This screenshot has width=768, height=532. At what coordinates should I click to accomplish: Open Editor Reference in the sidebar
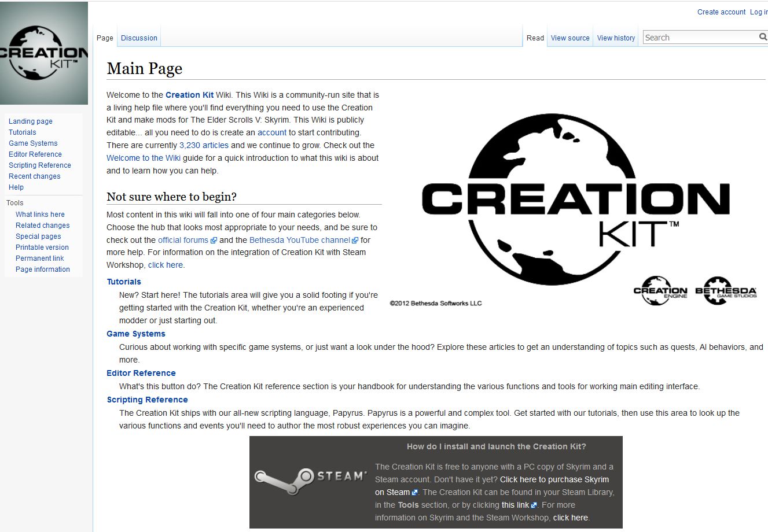coord(35,154)
